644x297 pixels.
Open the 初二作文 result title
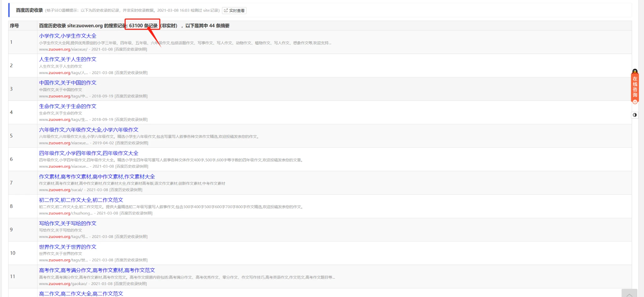tap(81, 200)
